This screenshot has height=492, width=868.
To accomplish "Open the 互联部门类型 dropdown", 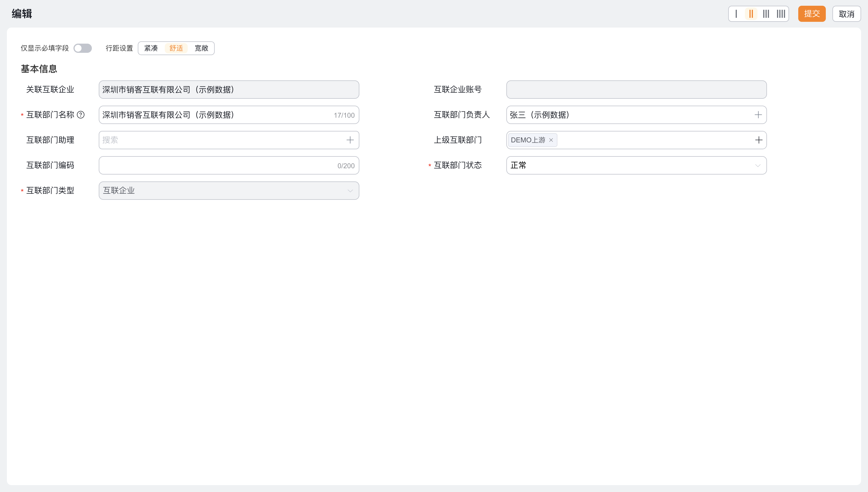I will pyautogui.click(x=229, y=191).
